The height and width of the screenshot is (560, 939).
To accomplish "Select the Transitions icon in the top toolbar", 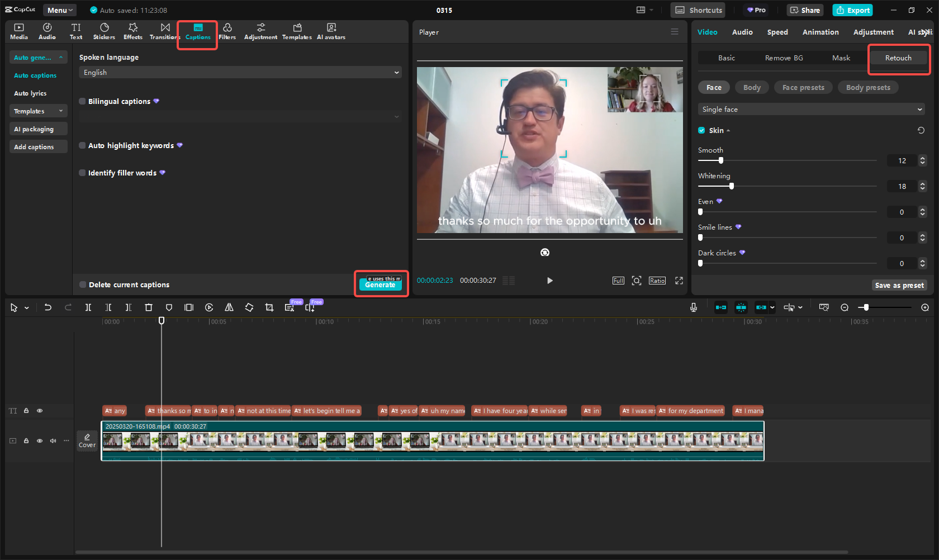I will tap(164, 31).
